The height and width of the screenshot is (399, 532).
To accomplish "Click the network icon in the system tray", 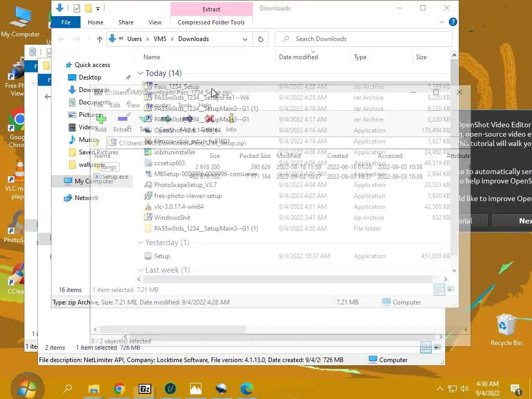I will tap(453, 389).
